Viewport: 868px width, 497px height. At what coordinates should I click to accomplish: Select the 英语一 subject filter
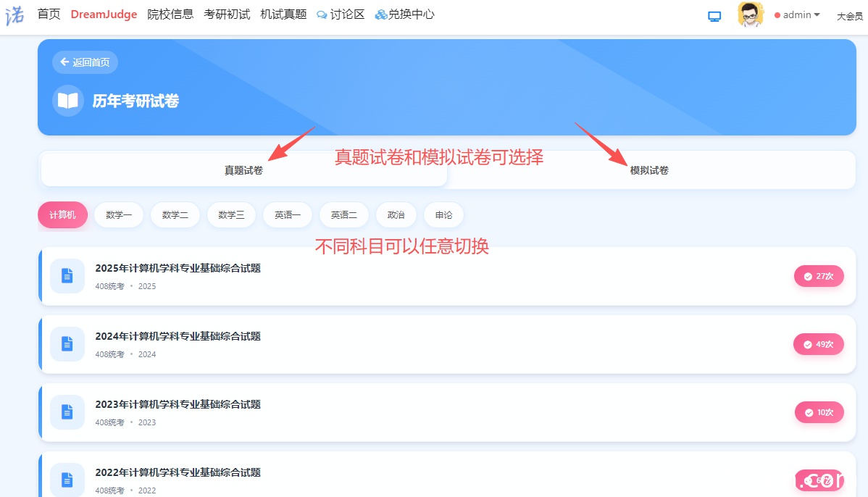(288, 215)
